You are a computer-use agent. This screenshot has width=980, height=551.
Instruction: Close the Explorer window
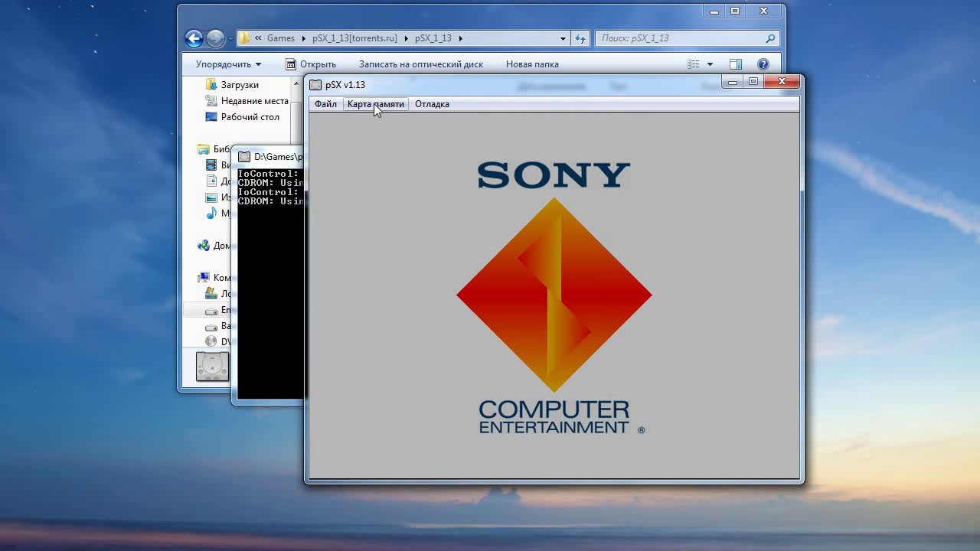(763, 11)
